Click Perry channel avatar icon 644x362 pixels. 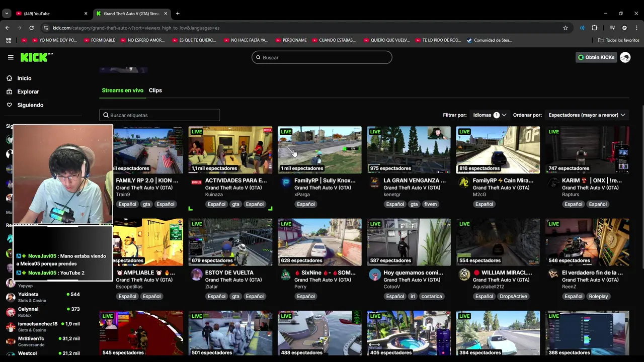point(285,275)
